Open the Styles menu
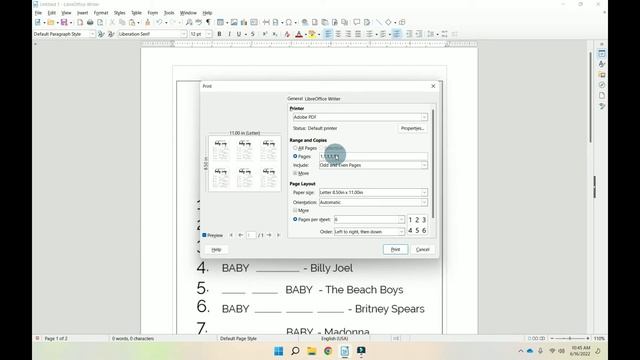Image resolution: width=640 pixels, height=360 pixels. pos(120,13)
